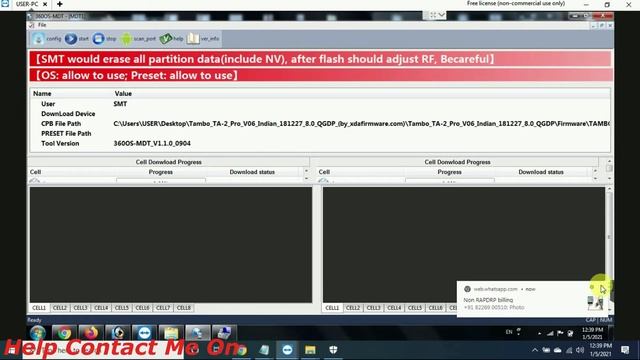
Task: Click the Tool Version value 360OS-MDT_V1.1.0_0904
Action: click(x=152, y=143)
